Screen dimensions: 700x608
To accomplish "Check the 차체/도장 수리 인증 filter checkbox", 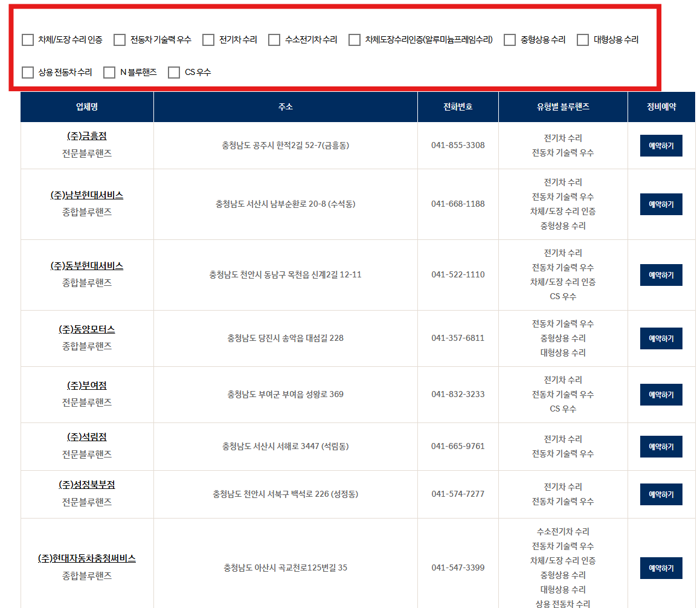I will (x=28, y=40).
